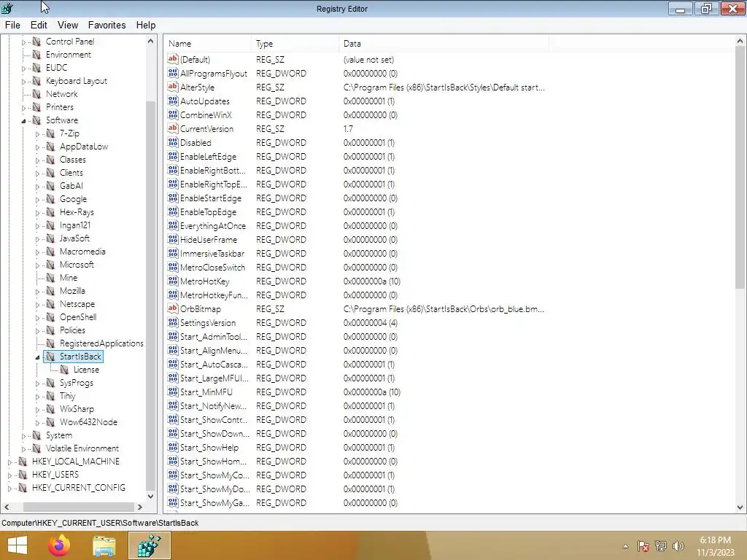
Task: Select the Hex-Rays key
Action: pos(77,212)
